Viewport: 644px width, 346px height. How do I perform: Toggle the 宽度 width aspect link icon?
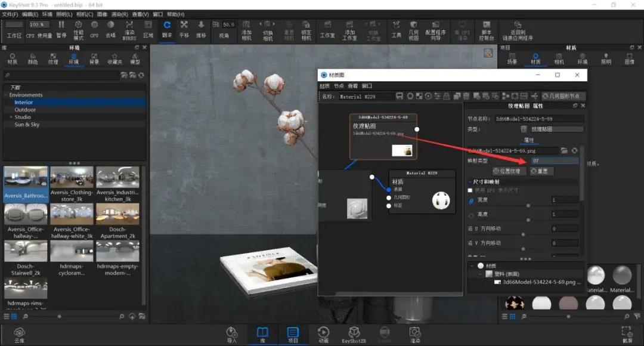pyautogui.click(x=471, y=201)
